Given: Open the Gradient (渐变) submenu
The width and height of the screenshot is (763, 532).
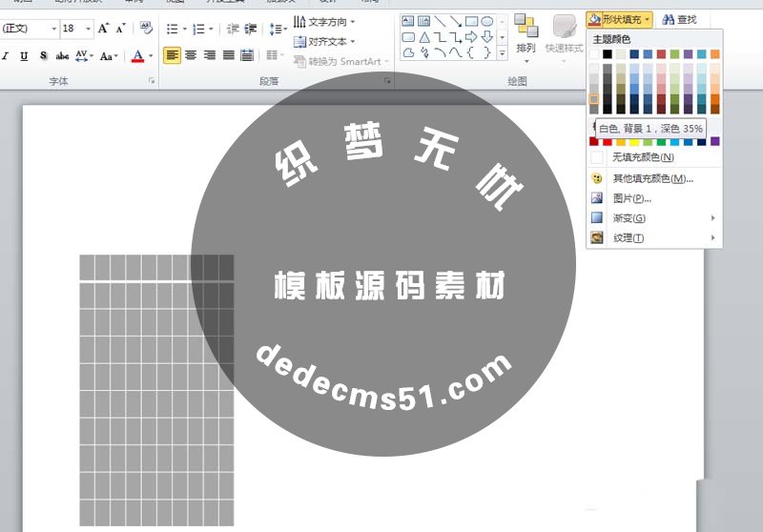Looking at the screenshot, I should click(654, 218).
